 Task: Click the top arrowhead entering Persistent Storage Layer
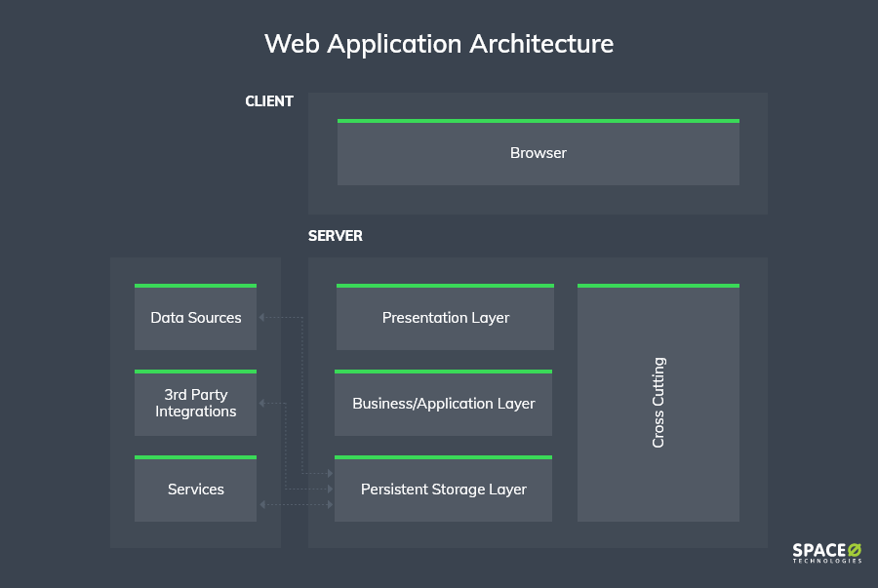(331, 473)
